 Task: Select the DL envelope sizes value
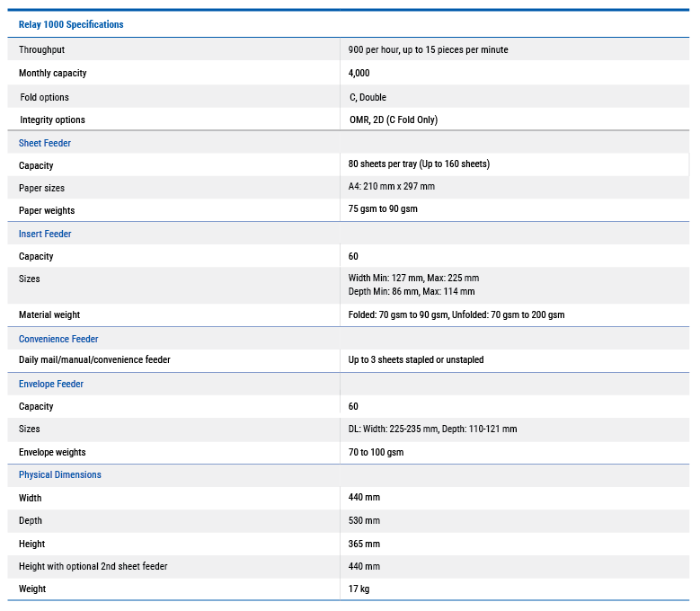click(x=432, y=429)
